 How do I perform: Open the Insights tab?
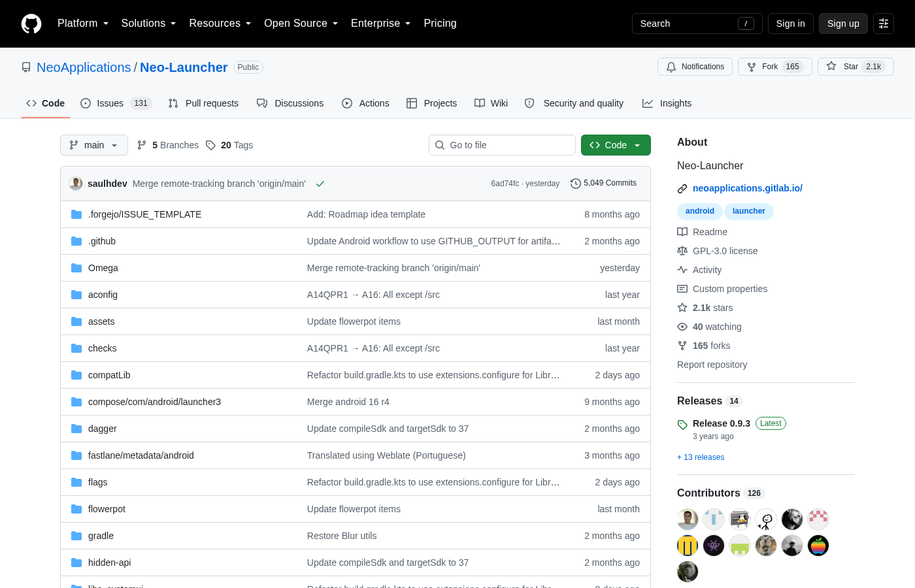667,103
